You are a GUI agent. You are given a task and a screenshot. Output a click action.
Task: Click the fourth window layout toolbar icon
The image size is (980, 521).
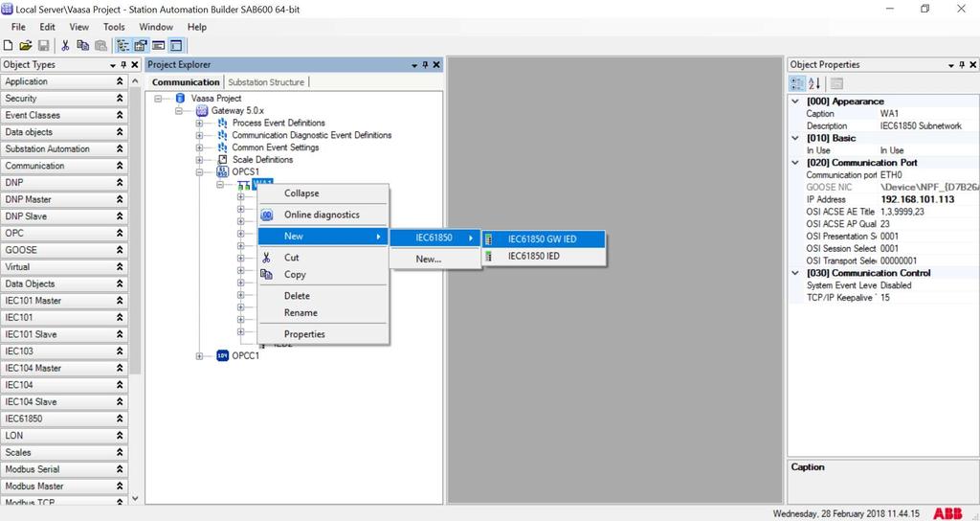click(x=176, y=46)
